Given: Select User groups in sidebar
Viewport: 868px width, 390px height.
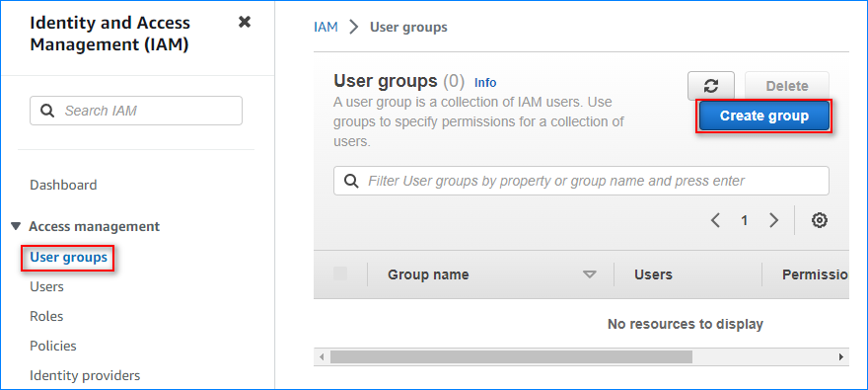Looking at the screenshot, I should point(69,258).
